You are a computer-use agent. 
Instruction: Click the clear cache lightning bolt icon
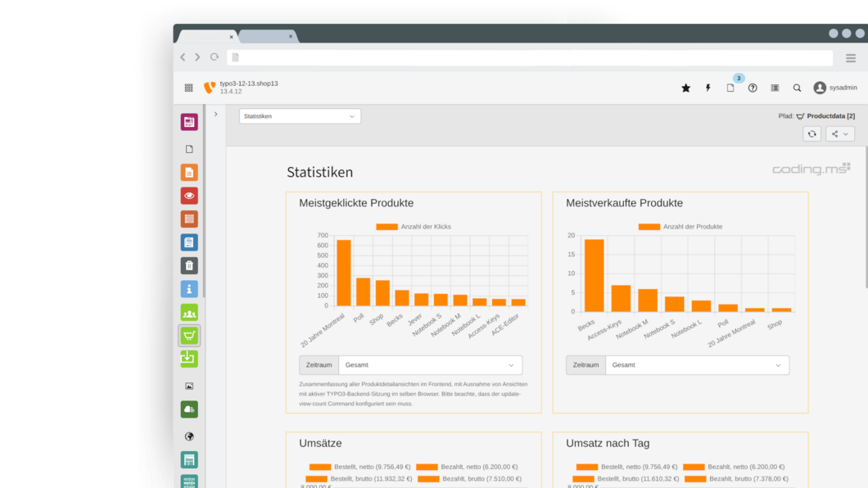click(708, 88)
